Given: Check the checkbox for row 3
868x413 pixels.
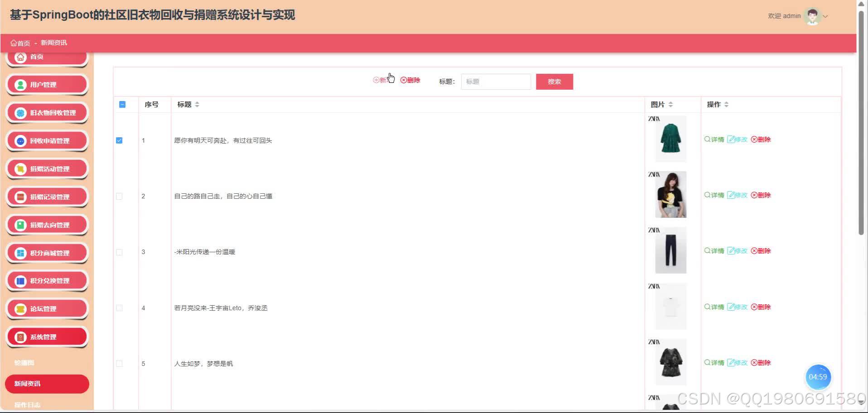Looking at the screenshot, I should click(x=119, y=252).
